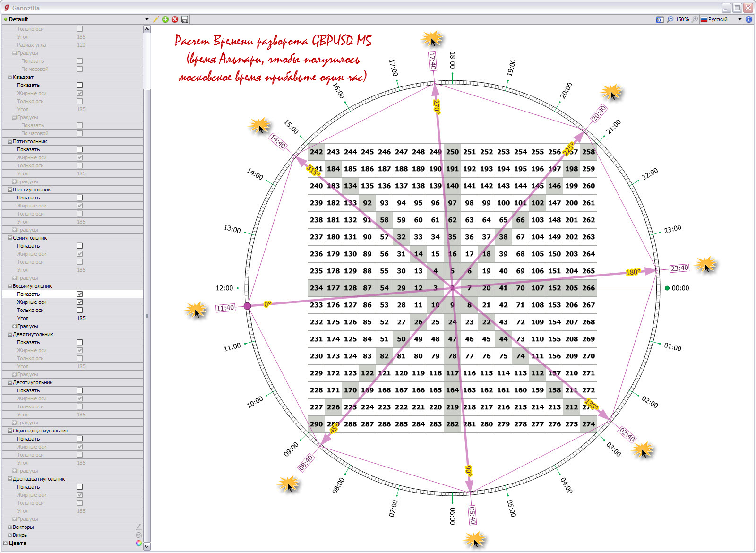Click the blue info icon
This screenshot has width=756, height=553.
point(749,19)
